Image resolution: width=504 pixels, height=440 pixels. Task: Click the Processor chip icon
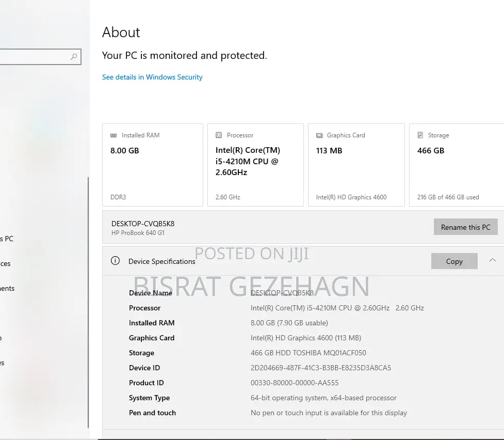[x=219, y=135]
